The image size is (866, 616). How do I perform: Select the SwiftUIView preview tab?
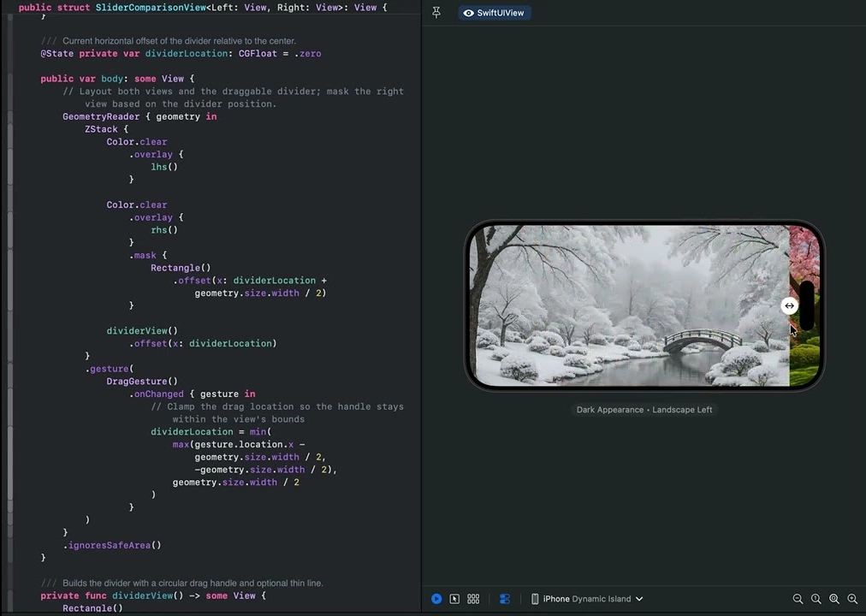pyautogui.click(x=493, y=13)
